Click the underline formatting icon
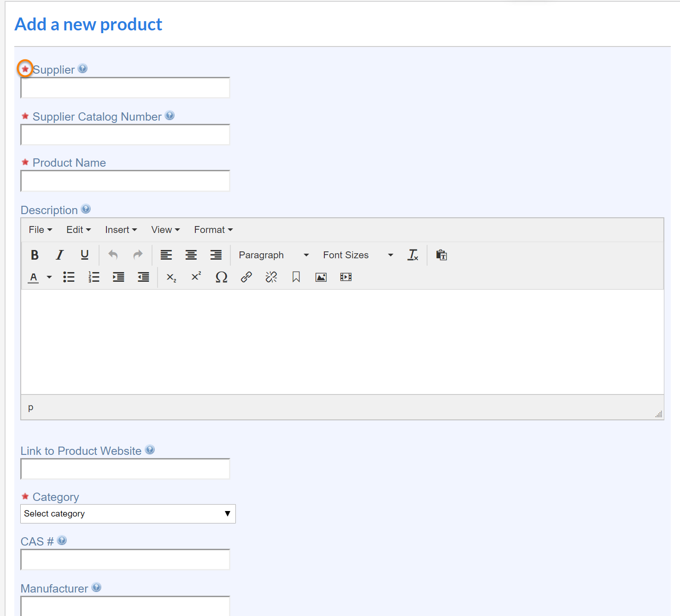The width and height of the screenshot is (680, 616). (x=84, y=255)
